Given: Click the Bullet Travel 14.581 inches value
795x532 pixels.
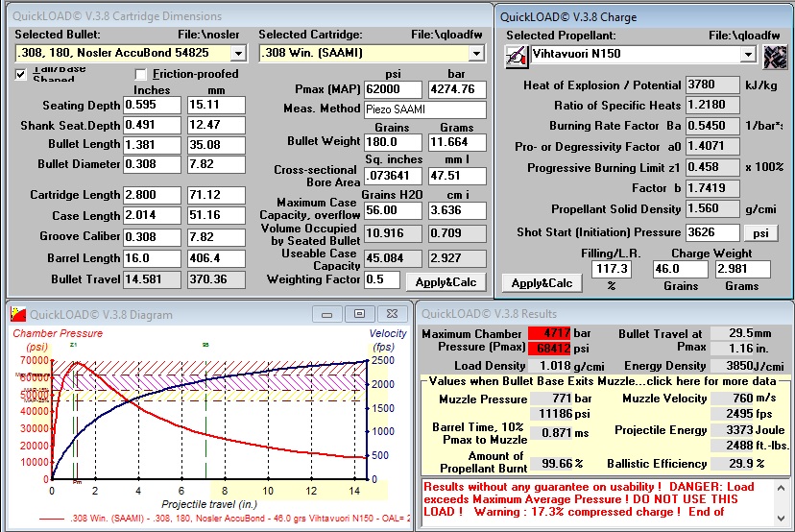Looking at the screenshot, I should click(x=152, y=279).
